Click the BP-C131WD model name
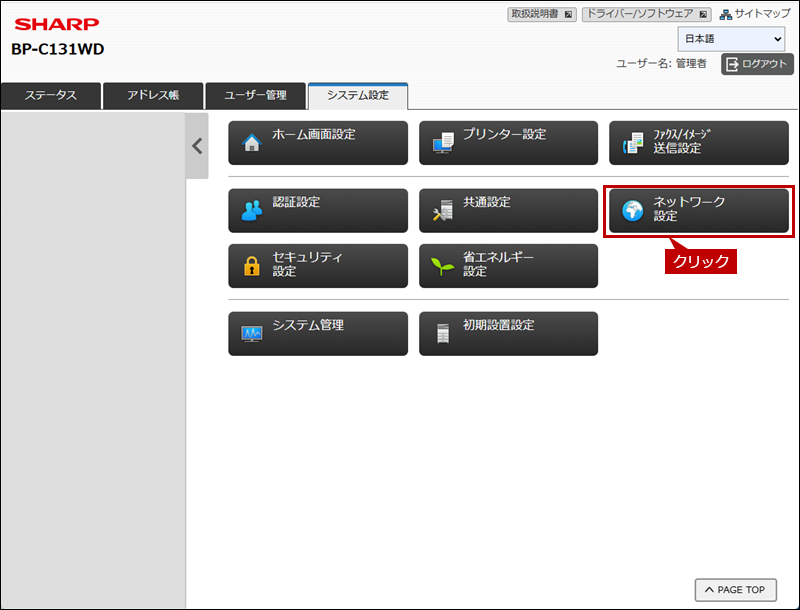 point(58,49)
